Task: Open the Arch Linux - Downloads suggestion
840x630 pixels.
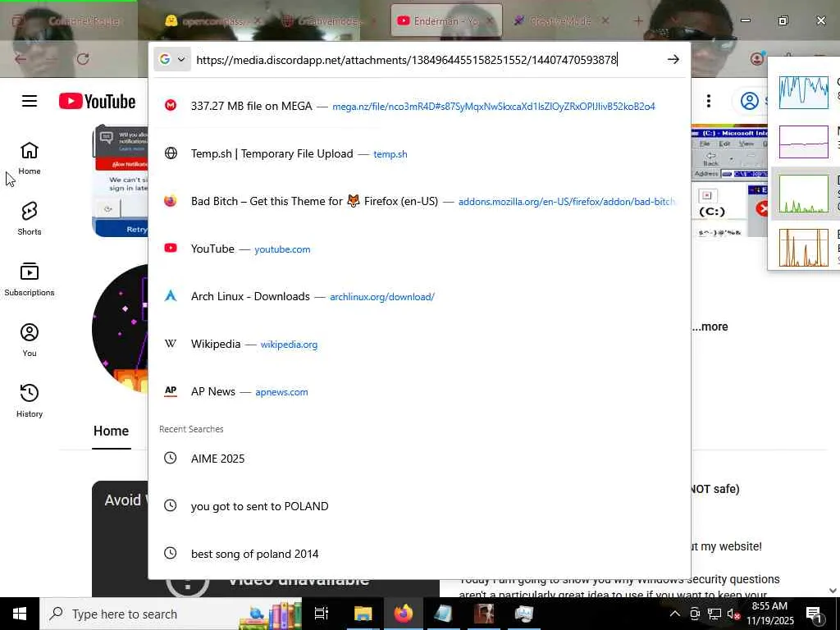Action: 419,296
